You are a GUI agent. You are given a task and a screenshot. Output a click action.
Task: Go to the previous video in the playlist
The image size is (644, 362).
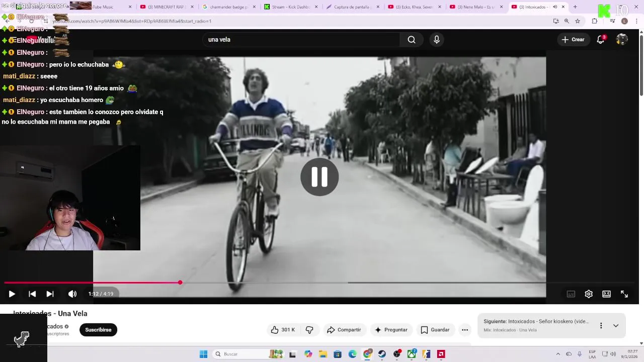32,294
